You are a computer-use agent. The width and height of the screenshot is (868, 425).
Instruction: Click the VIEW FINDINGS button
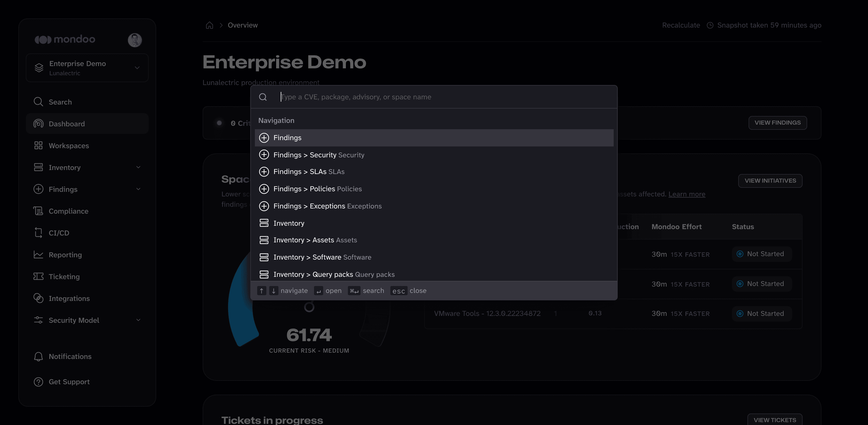coord(778,123)
